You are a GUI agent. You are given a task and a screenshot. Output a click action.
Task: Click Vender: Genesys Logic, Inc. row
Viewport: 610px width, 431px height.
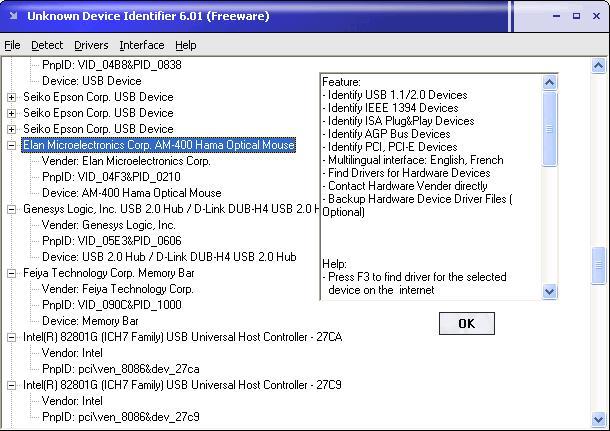click(x=109, y=225)
